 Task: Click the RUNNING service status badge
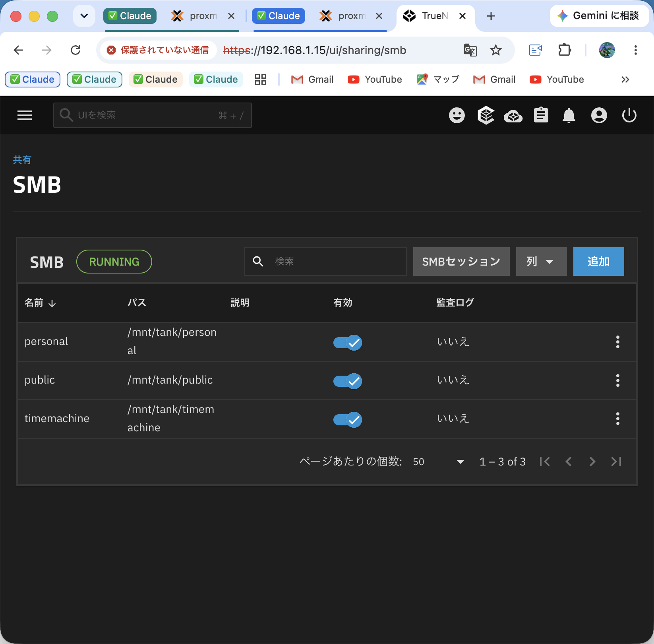114,262
